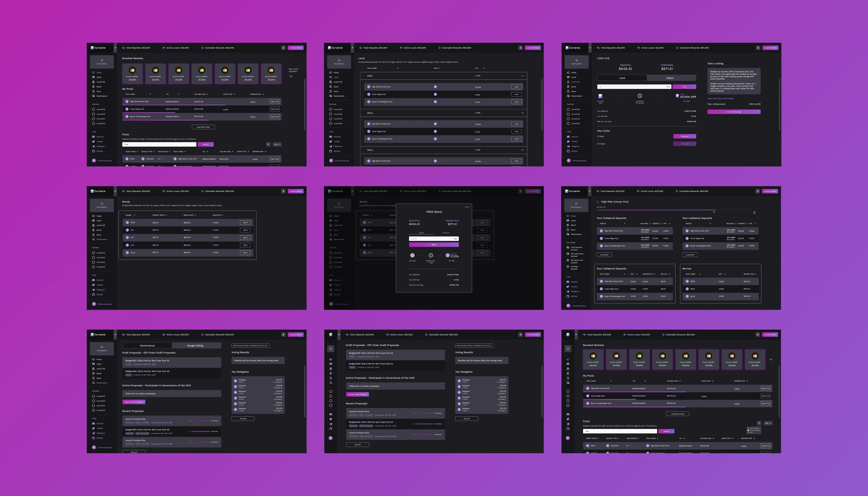Click Submit a New Proposal on collapsed Governance screen

[357, 395]
